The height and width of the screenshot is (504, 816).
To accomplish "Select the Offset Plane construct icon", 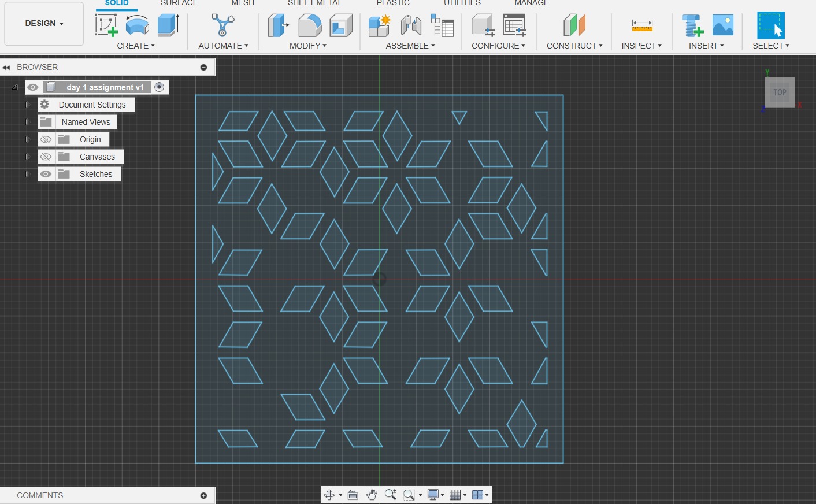I will 574,25.
